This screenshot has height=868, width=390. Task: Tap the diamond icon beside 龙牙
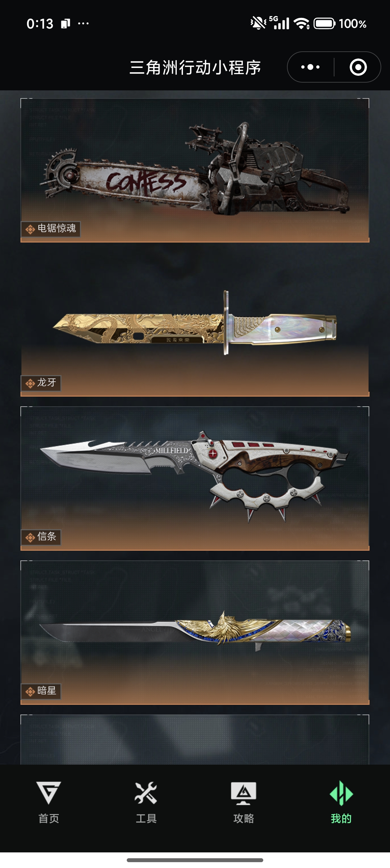tap(30, 384)
